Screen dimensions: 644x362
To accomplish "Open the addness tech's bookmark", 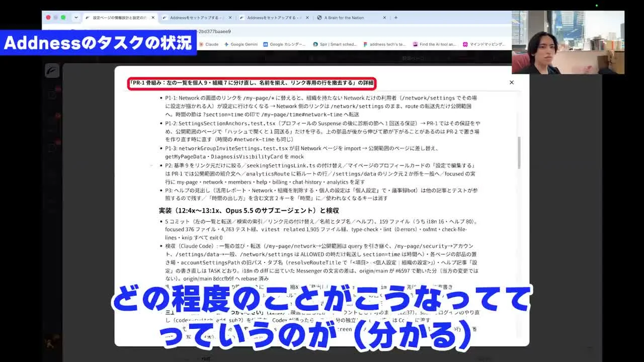I will point(384,44).
